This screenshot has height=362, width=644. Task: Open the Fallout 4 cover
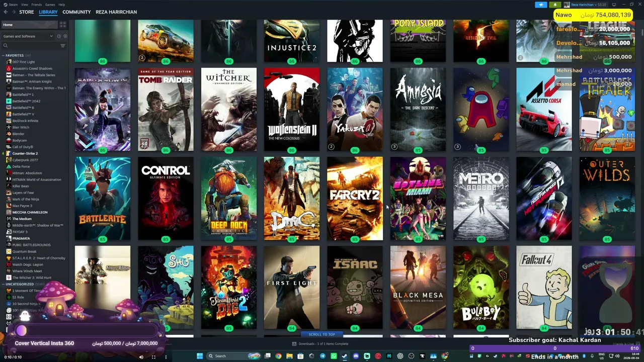(x=544, y=288)
